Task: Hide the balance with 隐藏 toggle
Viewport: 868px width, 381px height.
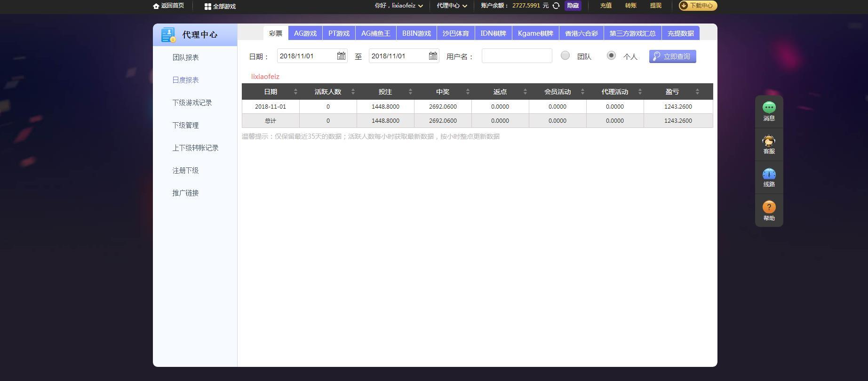Action: click(573, 6)
